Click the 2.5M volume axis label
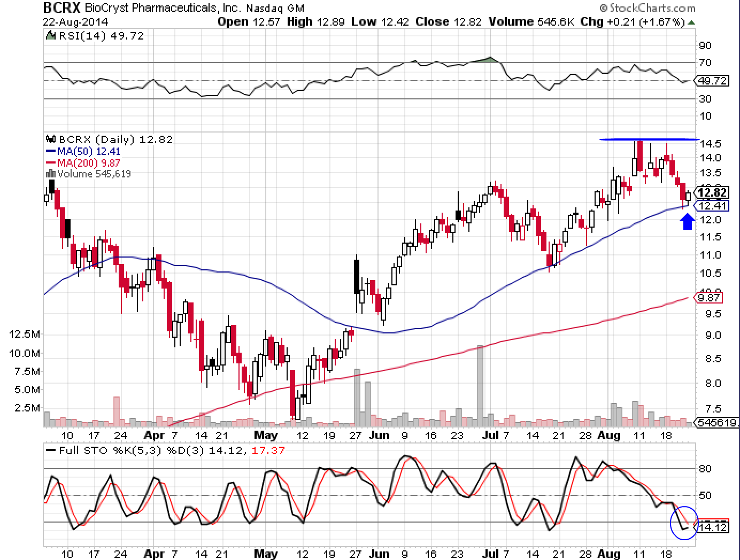Viewport: 740px width, 560px height. pos(27,408)
